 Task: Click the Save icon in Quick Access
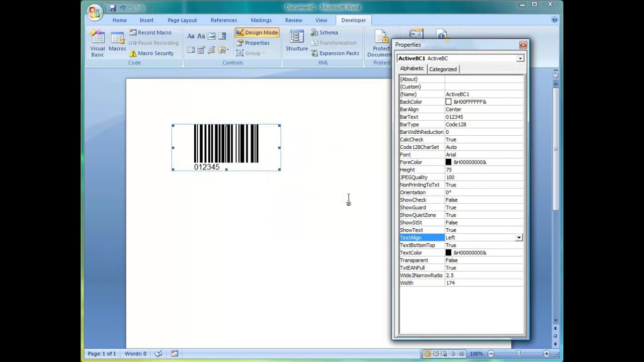[113, 8]
